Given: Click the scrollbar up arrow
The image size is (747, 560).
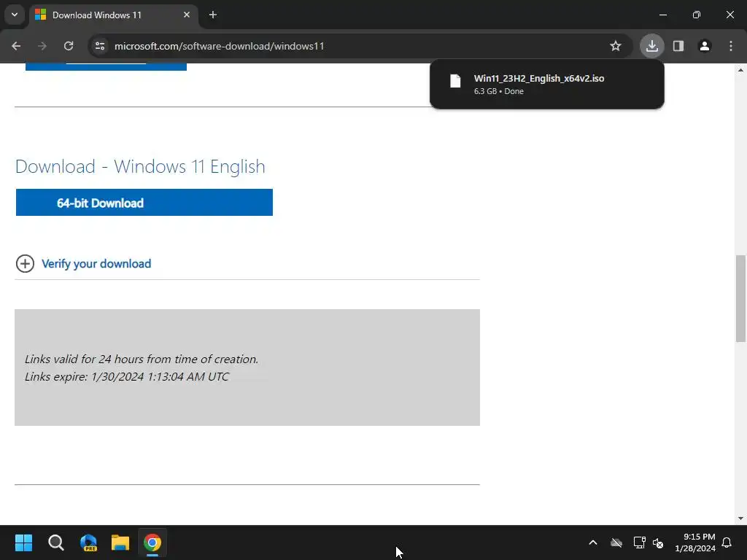Looking at the screenshot, I should (x=740, y=70).
